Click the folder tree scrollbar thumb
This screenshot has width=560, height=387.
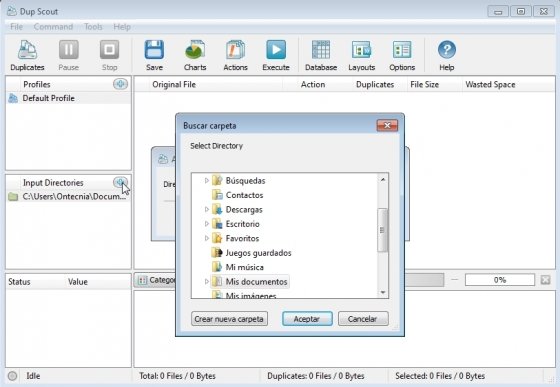(x=382, y=230)
